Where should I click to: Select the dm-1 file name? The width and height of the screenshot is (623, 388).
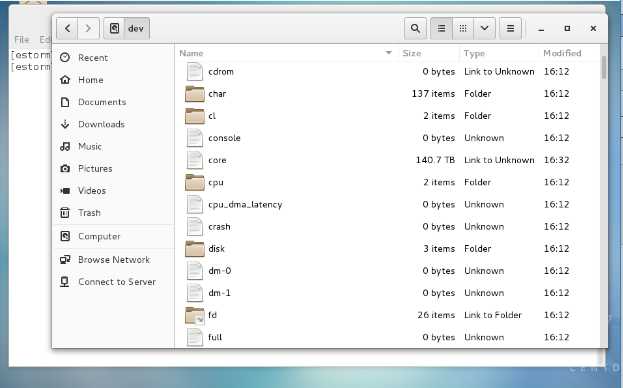coord(219,293)
